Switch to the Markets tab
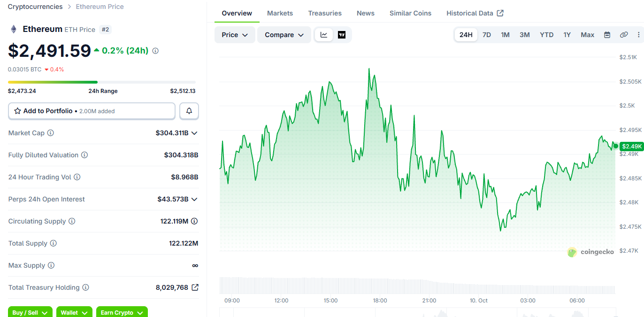Image resolution: width=644 pixels, height=317 pixels. pos(280,13)
